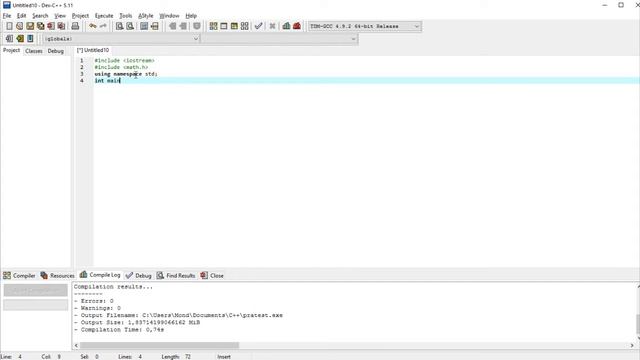Image resolution: width=640 pixels, height=360 pixels.
Task: Open the Project menu
Action: click(80, 16)
